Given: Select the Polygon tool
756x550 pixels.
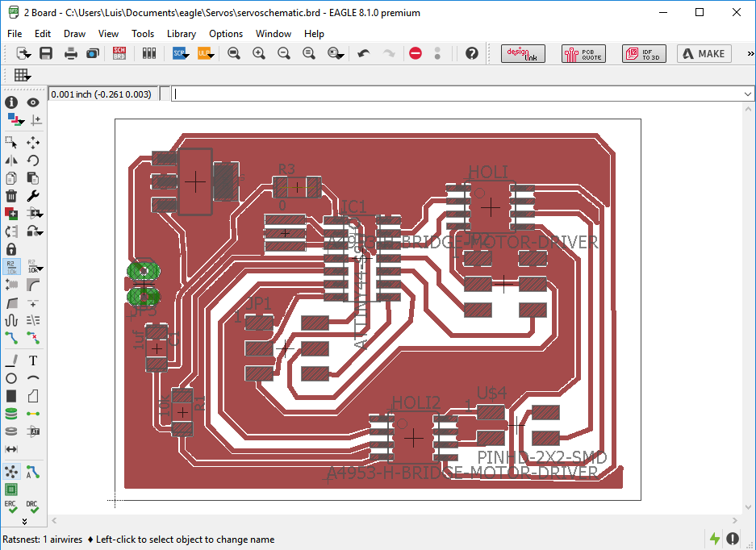Looking at the screenshot, I should tap(33, 396).
